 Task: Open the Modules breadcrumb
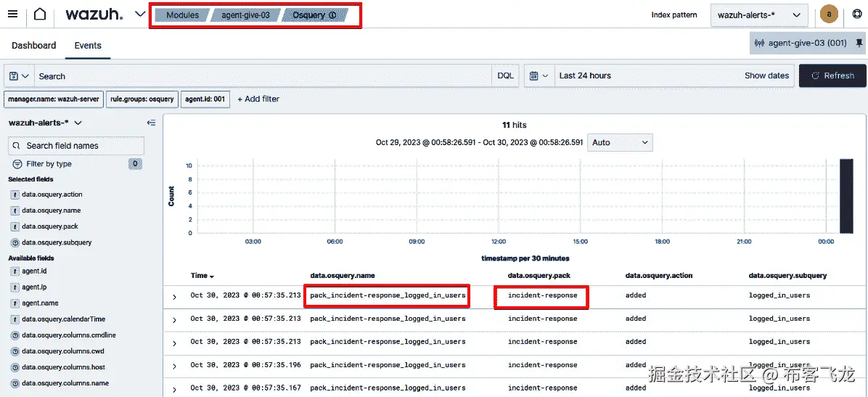[182, 15]
